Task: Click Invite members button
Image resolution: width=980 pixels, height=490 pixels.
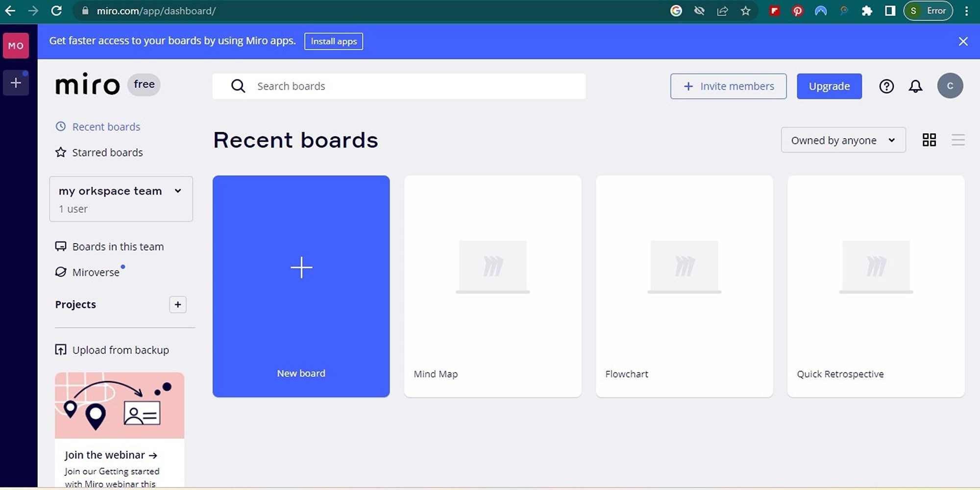Action: [728, 86]
